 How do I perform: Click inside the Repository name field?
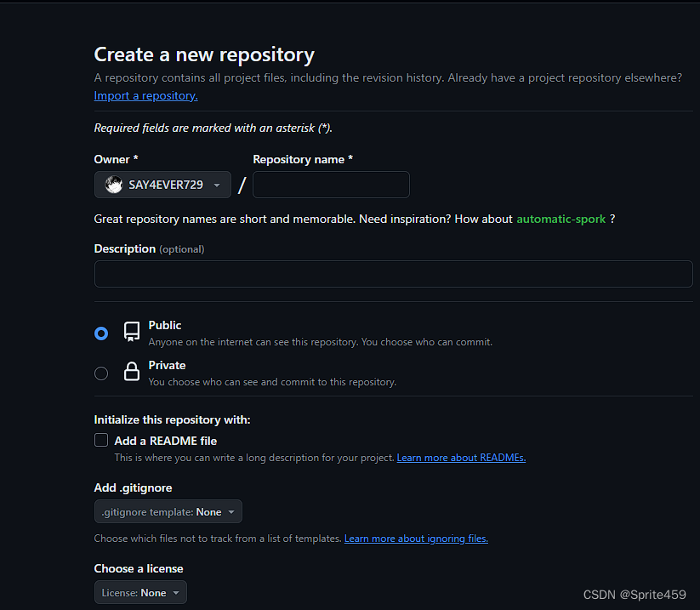331,185
